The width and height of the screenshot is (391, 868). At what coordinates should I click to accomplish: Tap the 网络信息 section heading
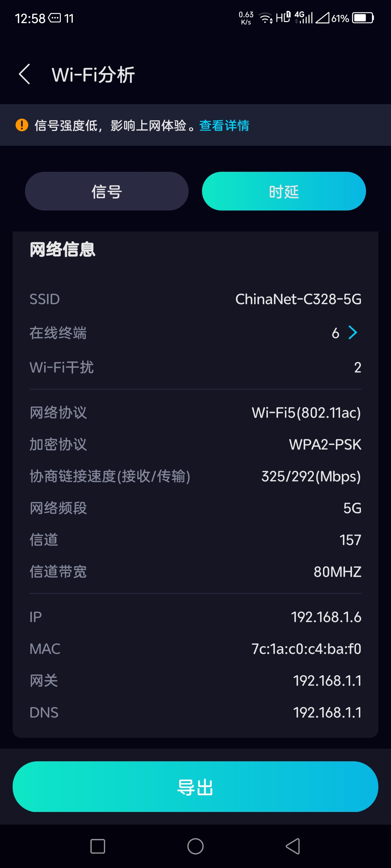pyautogui.click(x=62, y=250)
